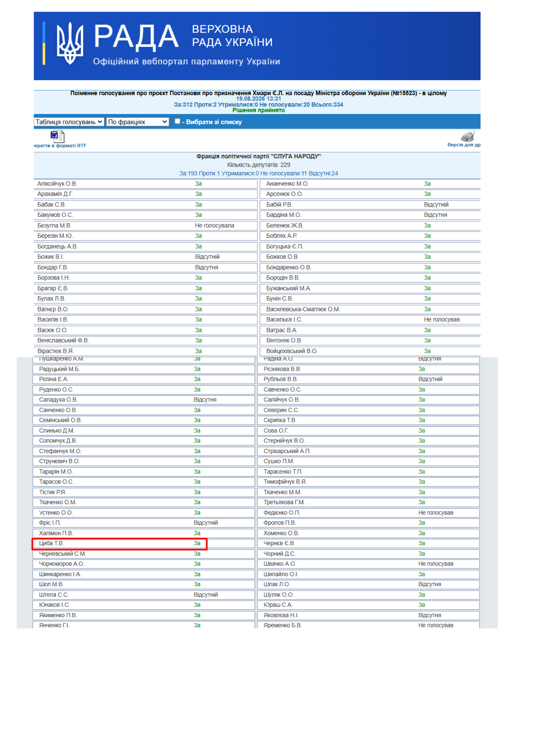The width and height of the screenshot is (534, 756).
Task: Click 'За' vote for Циба Т.В.
Action: (x=197, y=543)
